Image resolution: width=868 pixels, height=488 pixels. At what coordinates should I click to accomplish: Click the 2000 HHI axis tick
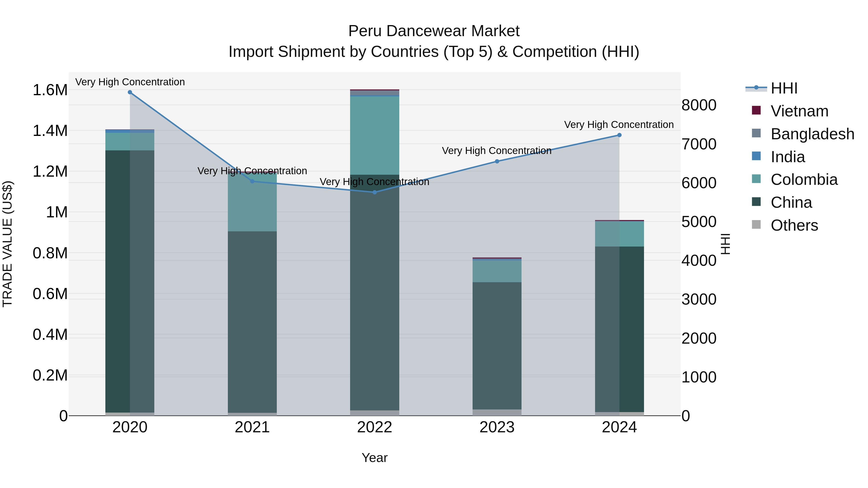699,339
